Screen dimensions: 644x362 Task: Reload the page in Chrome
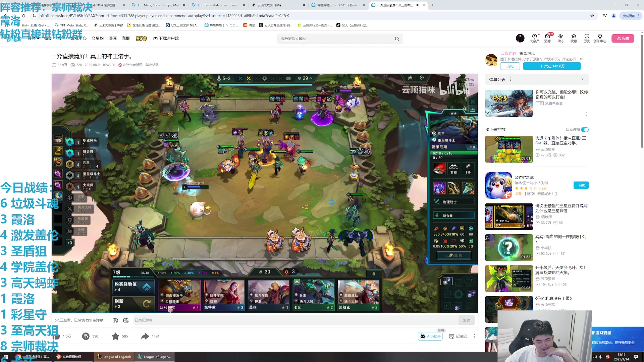[x=23, y=16]
